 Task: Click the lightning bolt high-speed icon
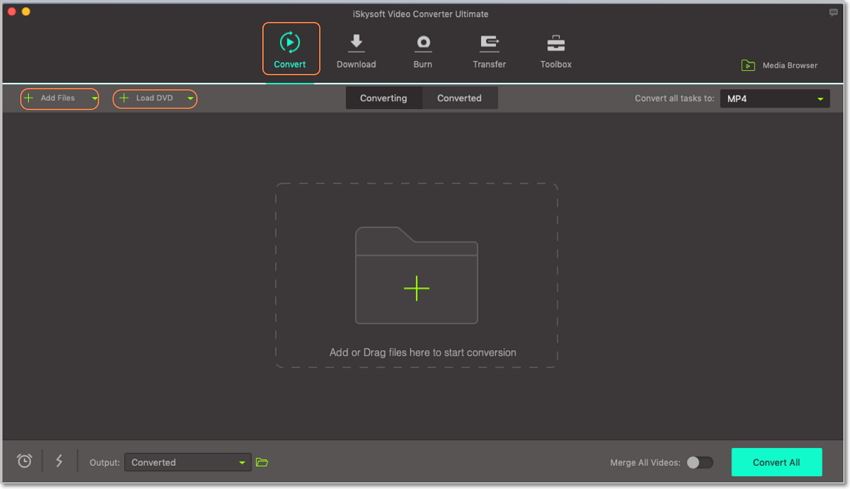tap(59, 461)
